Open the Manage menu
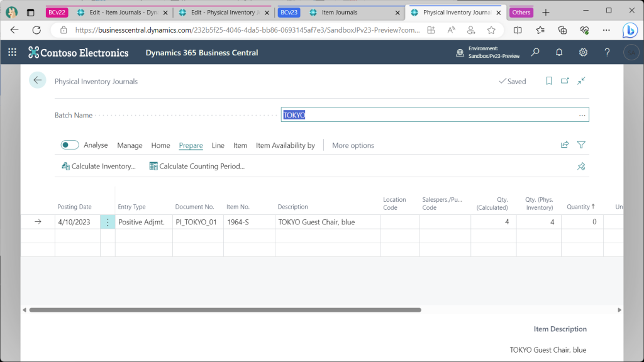The height and width of the screenshot is (362, 644). click(x=130, y=145)
